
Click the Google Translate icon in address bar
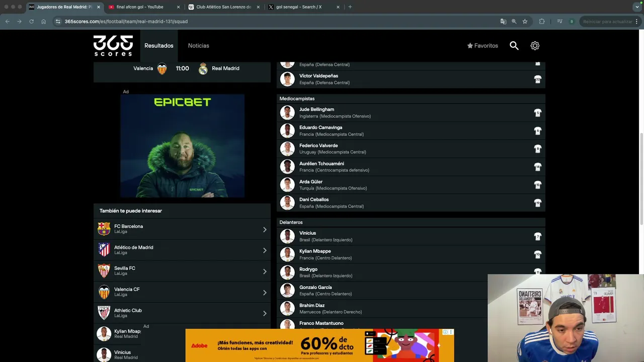(503, 22)
